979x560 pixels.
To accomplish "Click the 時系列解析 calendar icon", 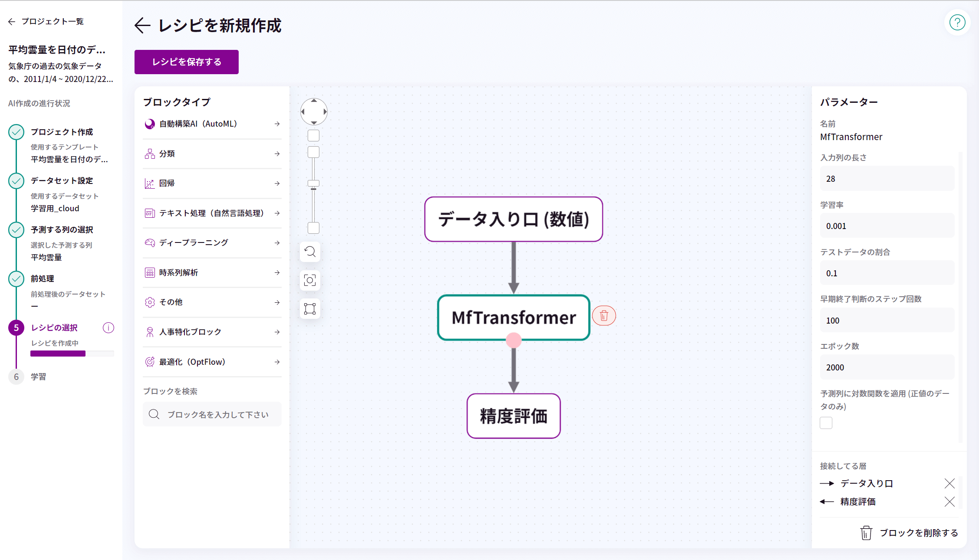I will click(150, 273).
